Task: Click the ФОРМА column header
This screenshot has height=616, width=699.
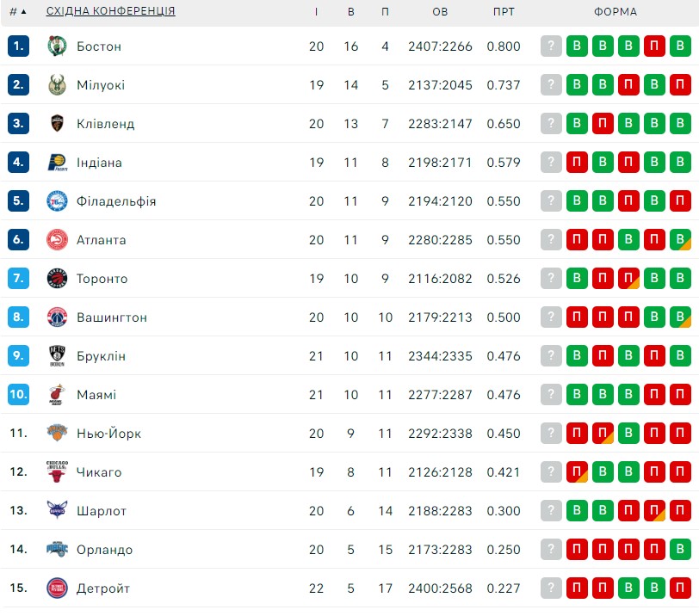Action: (x=615, y=11)
